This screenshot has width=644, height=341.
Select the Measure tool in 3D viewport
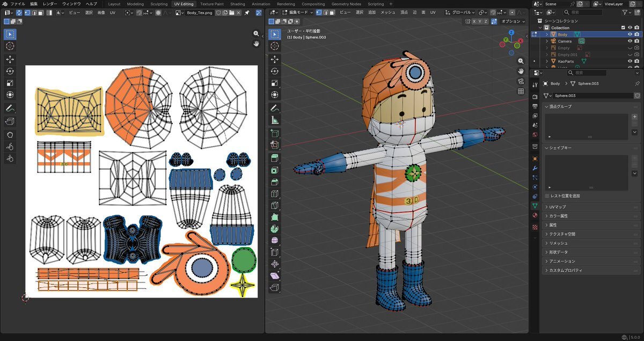(x=275, y=120)
